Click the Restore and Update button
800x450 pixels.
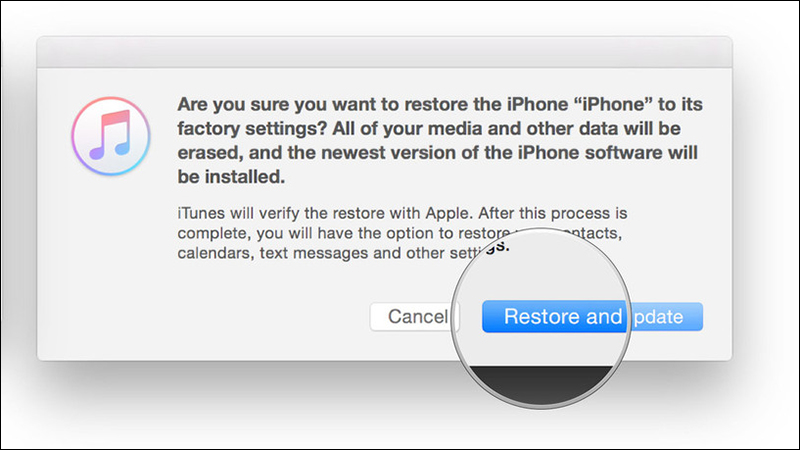pos(592,317)
